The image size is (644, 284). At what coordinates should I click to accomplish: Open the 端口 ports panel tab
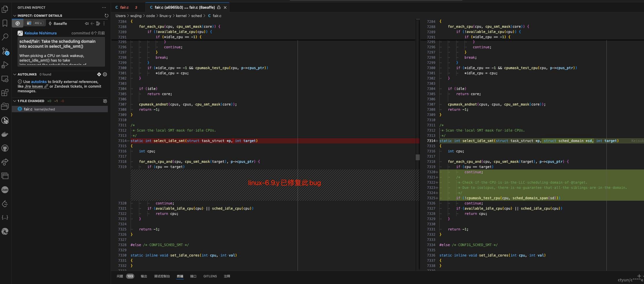193,276
